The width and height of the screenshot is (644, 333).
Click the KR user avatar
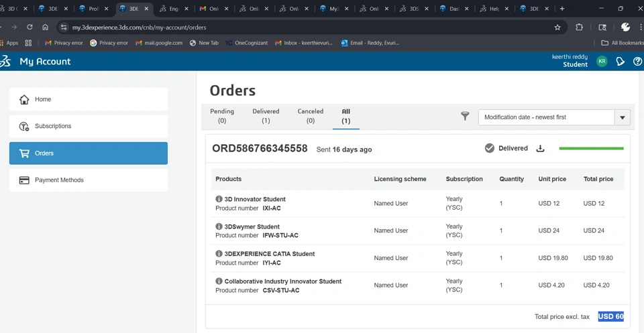(602, 62)
